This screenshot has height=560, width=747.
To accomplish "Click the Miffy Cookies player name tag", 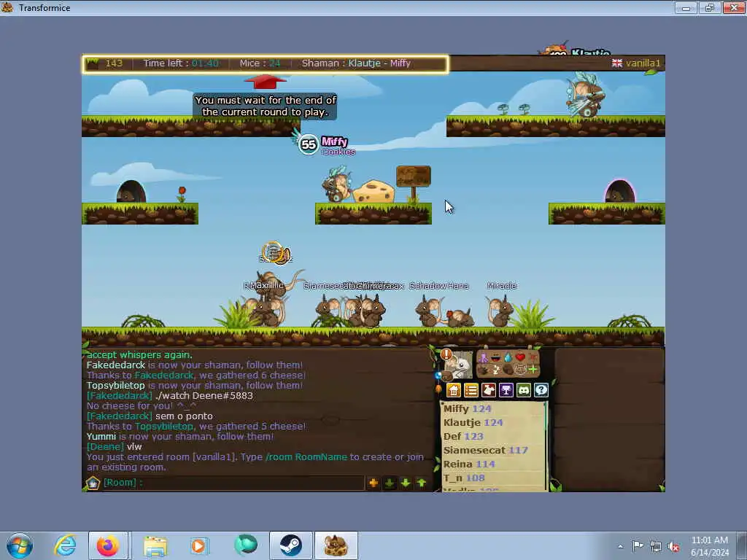I will 338,146.
